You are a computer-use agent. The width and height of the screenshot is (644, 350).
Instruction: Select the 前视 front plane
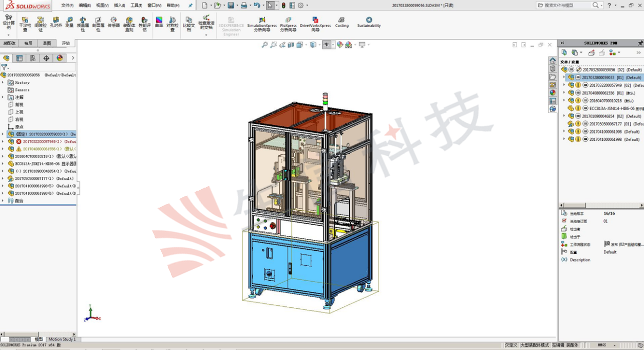click(x=15, y=104)
